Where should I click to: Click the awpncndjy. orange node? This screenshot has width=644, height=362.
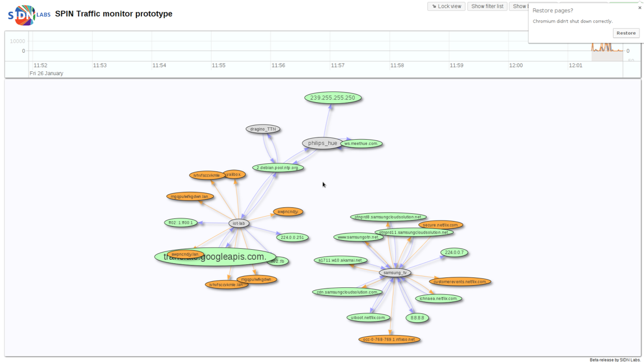pos(288,212)
